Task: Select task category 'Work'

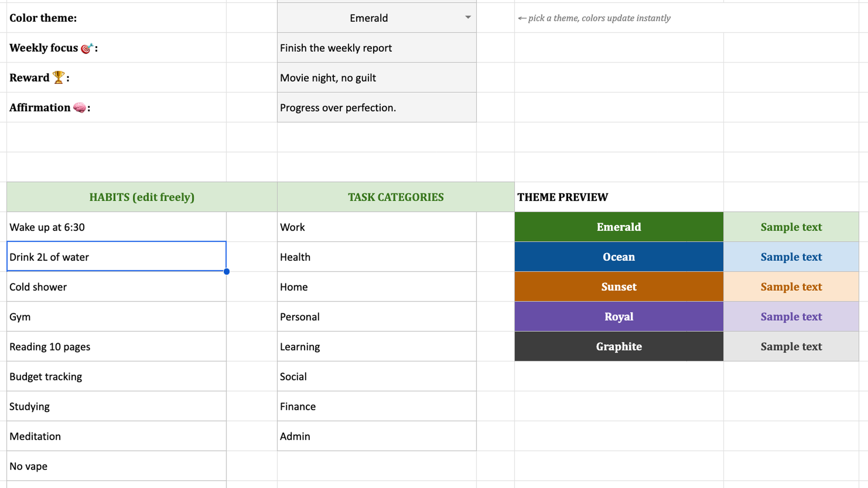Action: [377, 227]
